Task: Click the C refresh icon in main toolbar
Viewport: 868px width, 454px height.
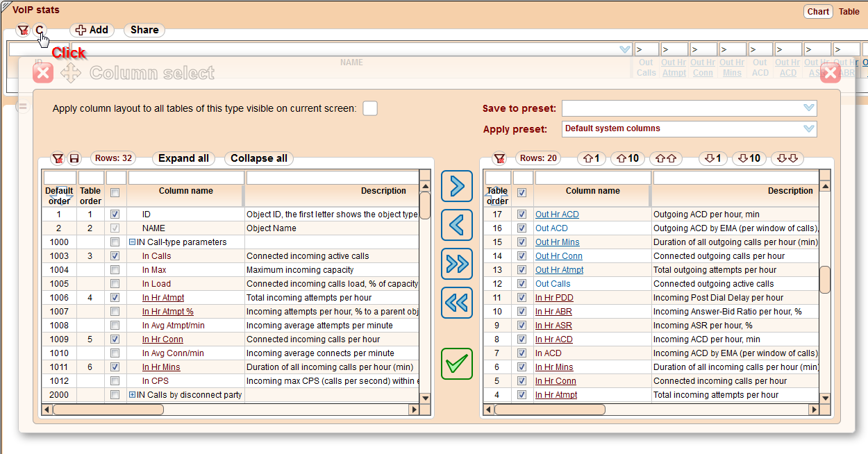Action: pos(40,30)
